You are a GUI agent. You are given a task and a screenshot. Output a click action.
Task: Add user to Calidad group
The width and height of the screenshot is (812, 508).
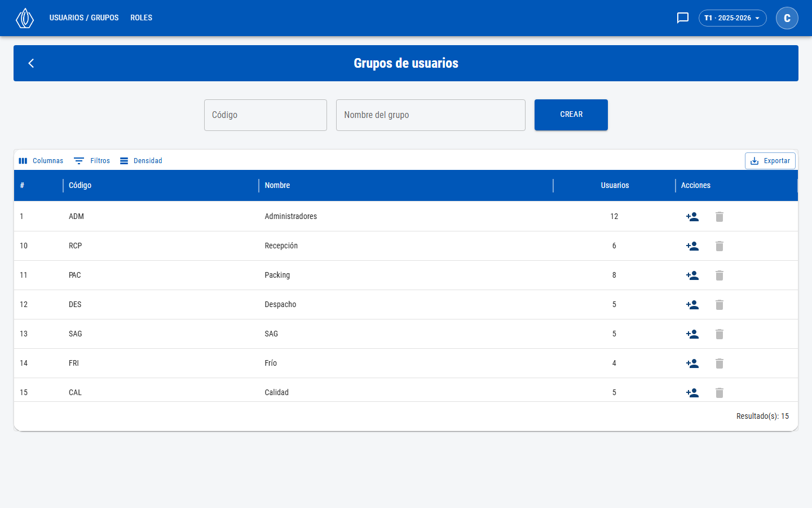(x=692, y=393)
